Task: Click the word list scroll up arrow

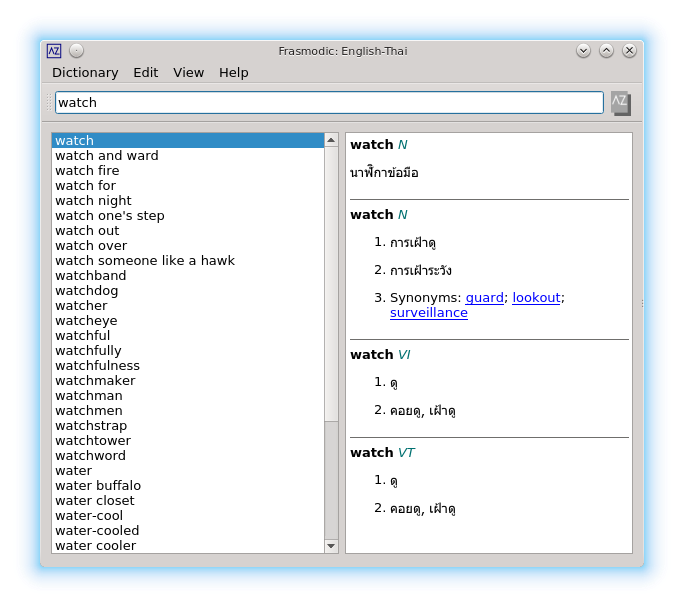Action: pos(331,141)
